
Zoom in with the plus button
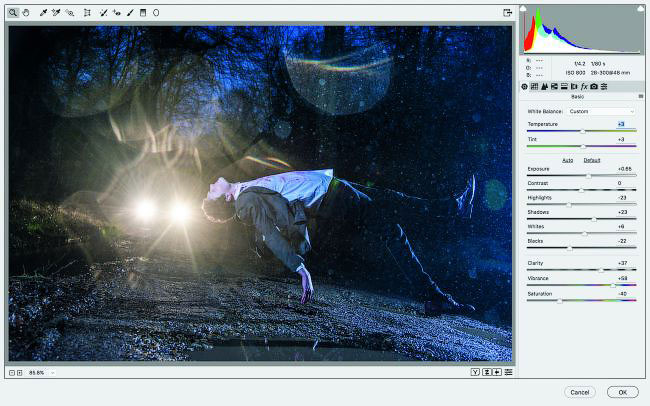[x=19, y=373]
